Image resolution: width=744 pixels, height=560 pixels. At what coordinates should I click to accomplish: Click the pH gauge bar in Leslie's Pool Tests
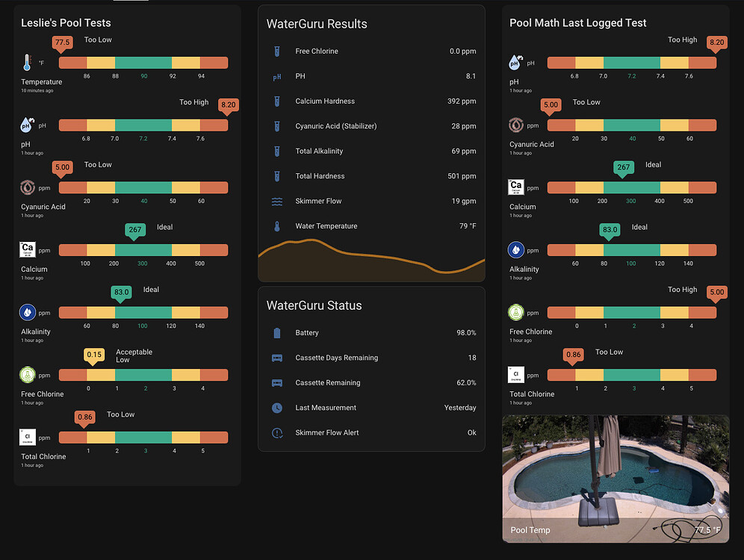[x=143, y=125]
